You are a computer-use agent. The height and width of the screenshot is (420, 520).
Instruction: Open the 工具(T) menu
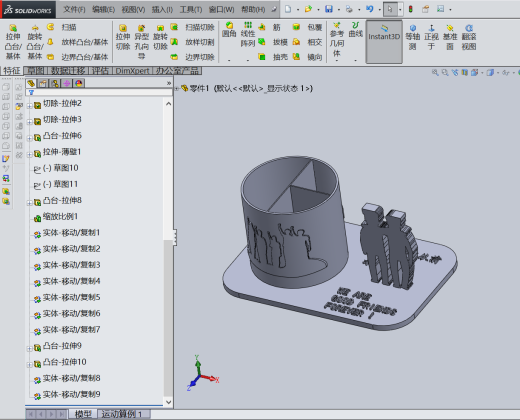click(191, 9)
